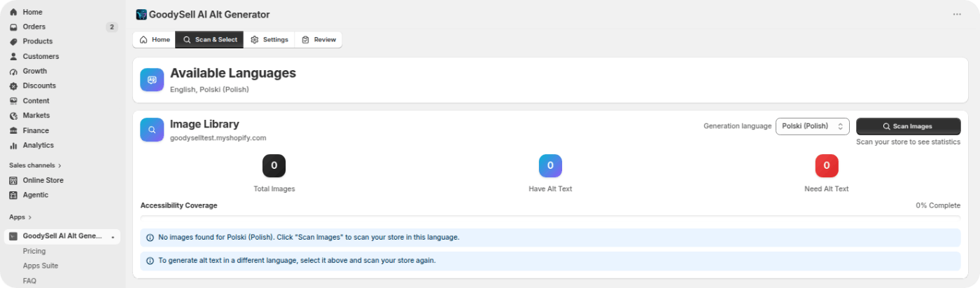The image size is (980, 288).
Task: Select the Scan & Select tab
Action: 209,40
